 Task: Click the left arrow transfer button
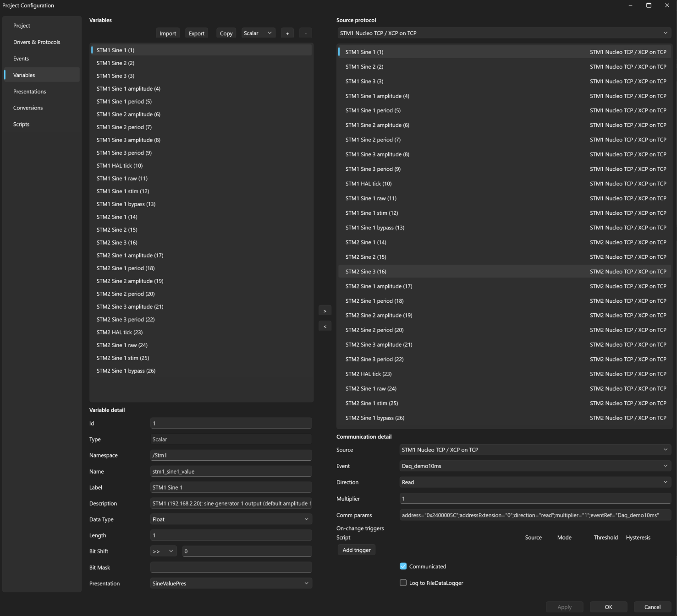pyautogui.click(x=325, y=327)
